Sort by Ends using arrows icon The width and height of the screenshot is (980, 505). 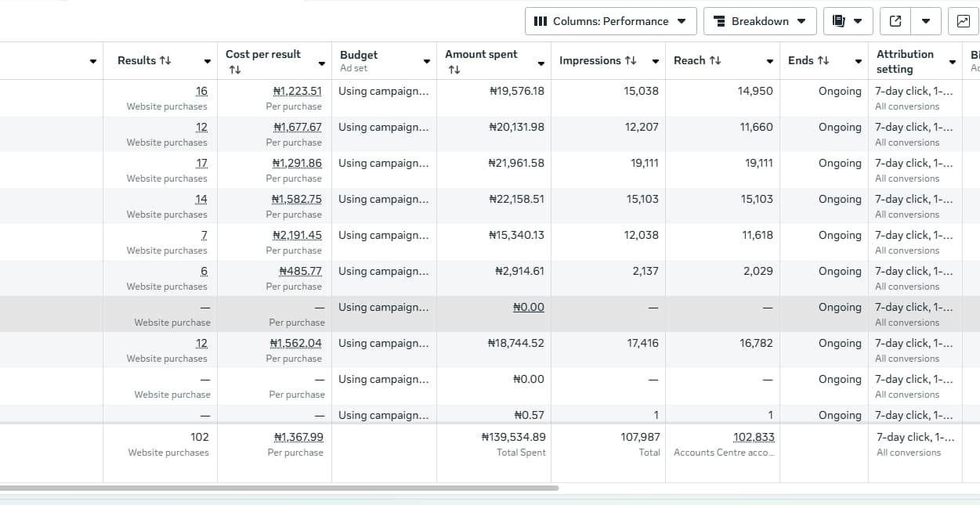823,60
